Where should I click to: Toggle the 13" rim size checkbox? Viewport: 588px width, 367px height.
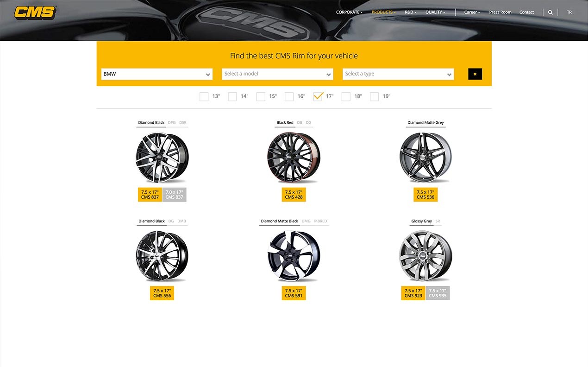point(204,96)
